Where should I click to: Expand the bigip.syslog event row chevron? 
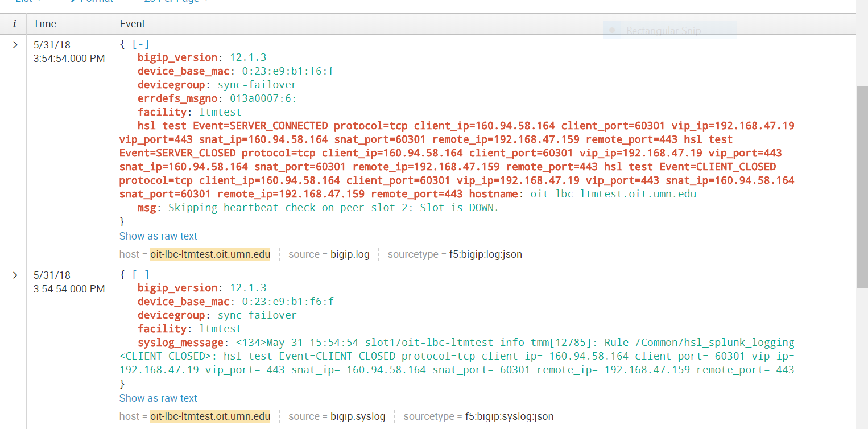[x=15, y=275]
